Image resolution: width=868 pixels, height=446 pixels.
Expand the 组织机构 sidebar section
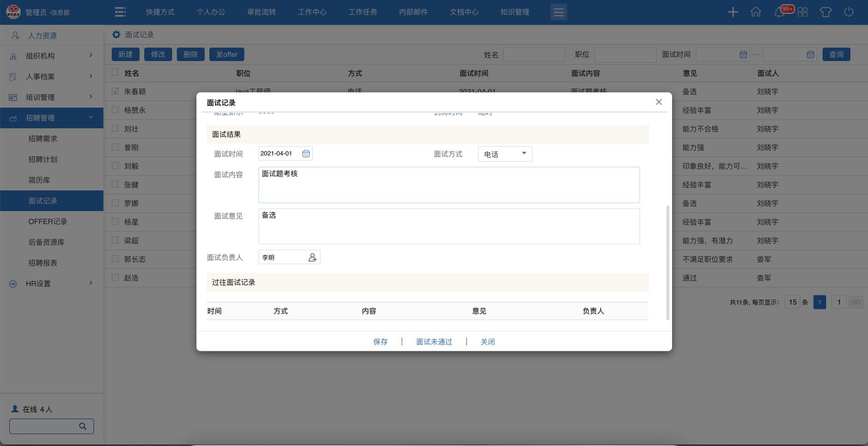pyautogui.click(x=52, y=56)
